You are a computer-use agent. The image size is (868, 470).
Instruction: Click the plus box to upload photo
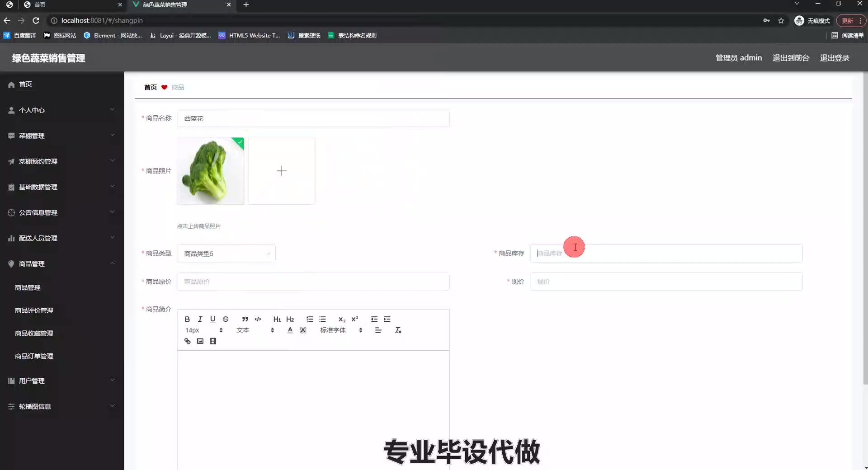(x=281, y=171)
